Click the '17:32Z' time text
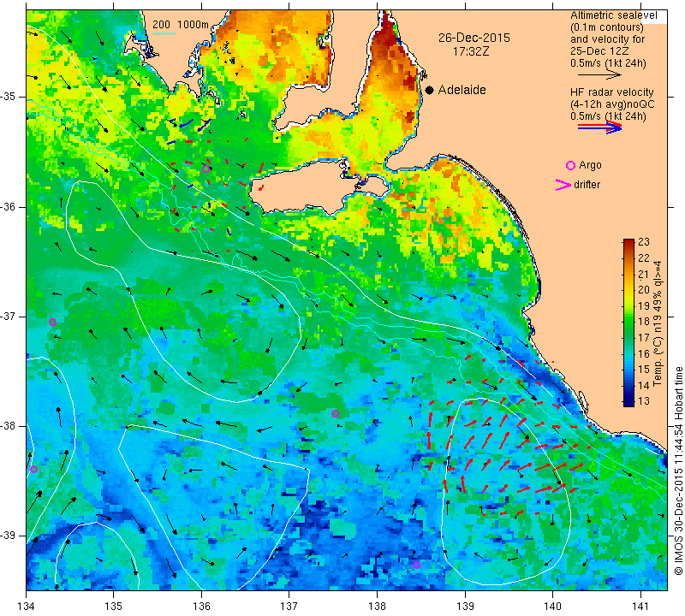Screen dimensions: 685x616 pos(470,51)
